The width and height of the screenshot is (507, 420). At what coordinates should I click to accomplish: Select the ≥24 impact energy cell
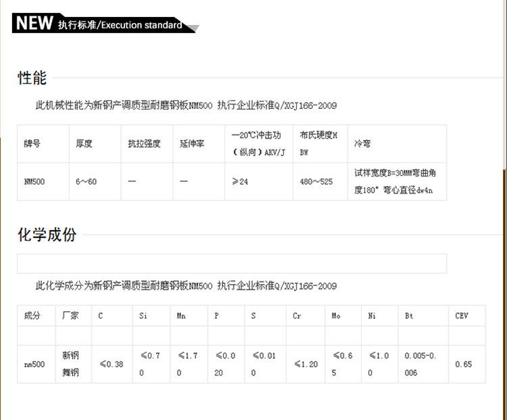pyautogui.click(x=259, y=181)
